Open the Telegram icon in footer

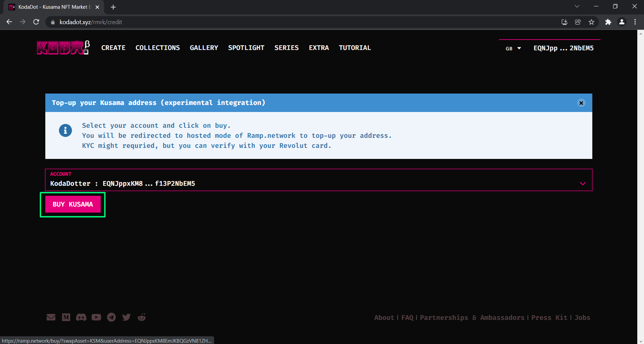point(111,317)
